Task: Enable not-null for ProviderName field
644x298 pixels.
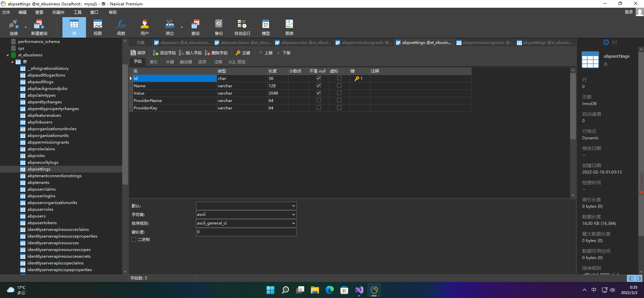Action: point(319,100)
